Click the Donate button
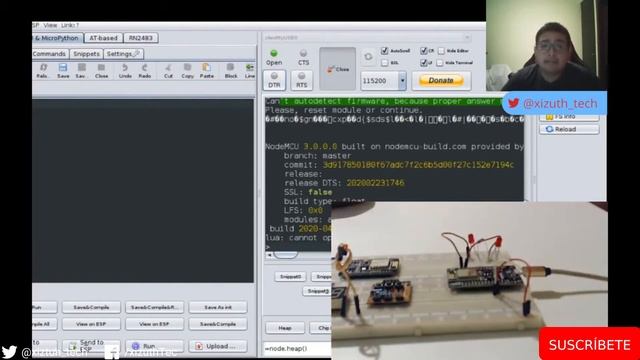Viewport: 640px width, 360px height. (x=441, y=80)
